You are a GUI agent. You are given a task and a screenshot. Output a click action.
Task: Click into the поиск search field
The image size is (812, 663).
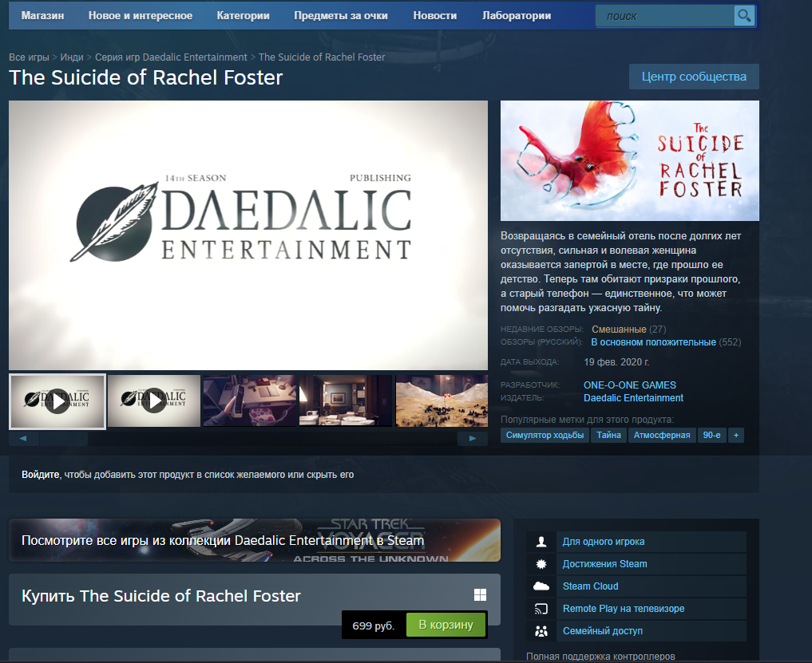(x=665, y=16)
